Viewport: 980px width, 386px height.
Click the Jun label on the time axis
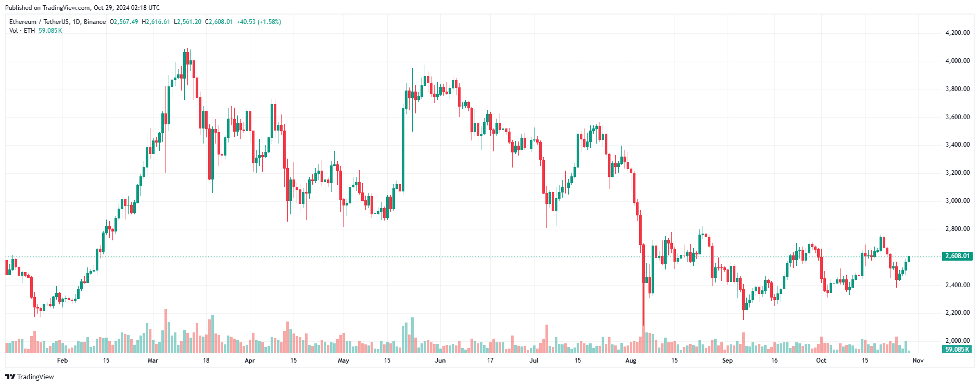coord(440,361)
